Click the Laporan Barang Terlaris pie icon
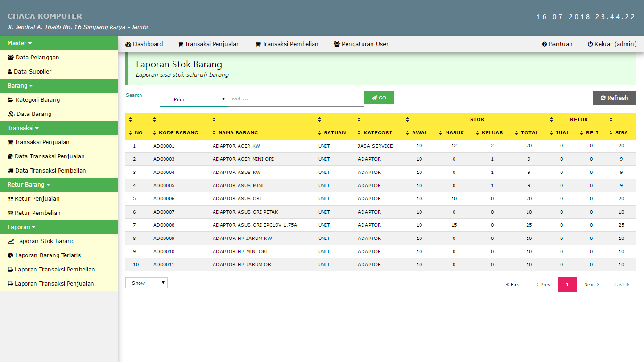 [x=10, y=255]
